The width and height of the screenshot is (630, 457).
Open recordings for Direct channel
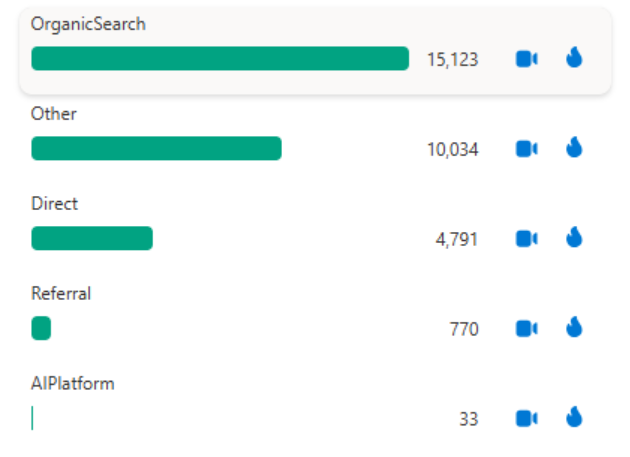527,239
